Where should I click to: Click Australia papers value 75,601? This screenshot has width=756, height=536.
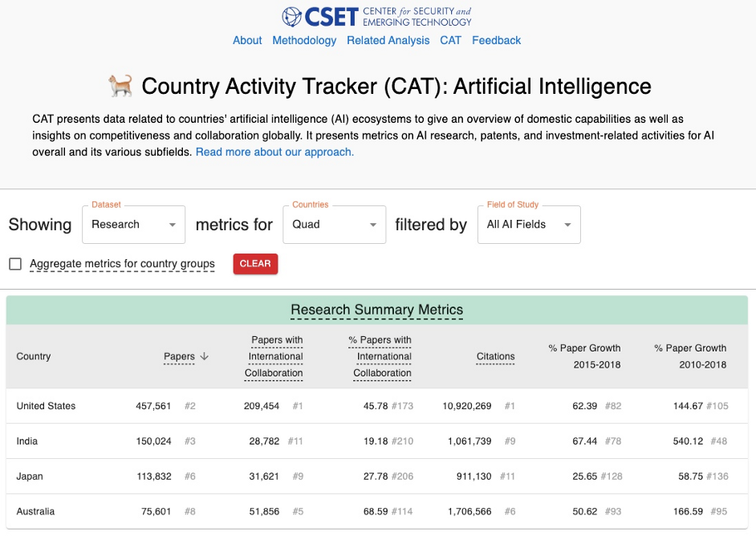pyautogui.click(x=156, y=511)
